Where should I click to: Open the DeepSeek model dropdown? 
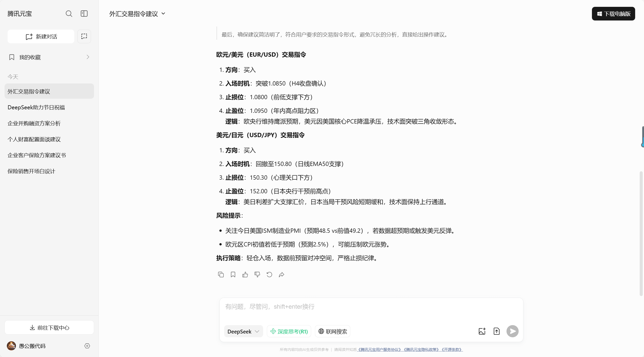(x=243, y=331)
